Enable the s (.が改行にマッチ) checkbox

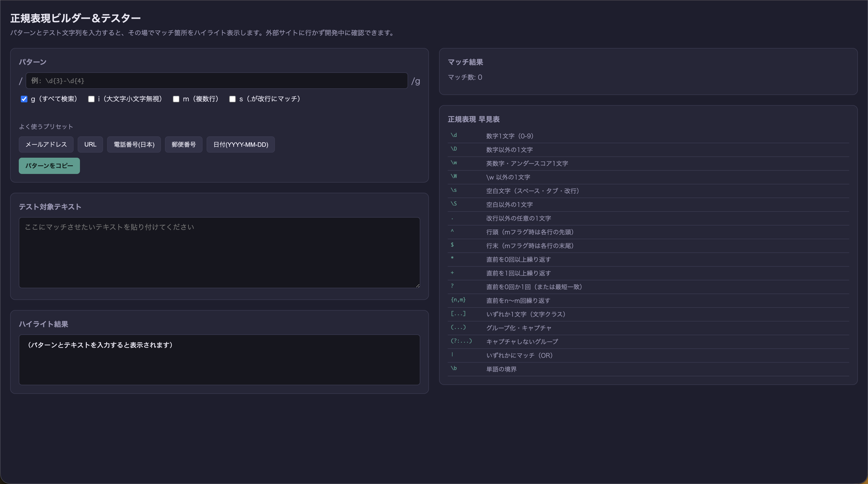(232, 99)
